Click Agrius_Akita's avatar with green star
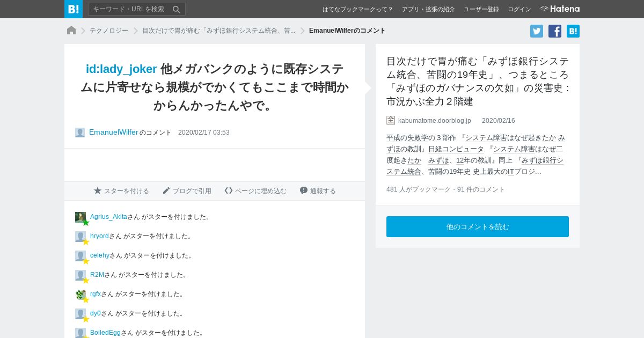Screen dimensions: 644x338 tap(80, 217)
